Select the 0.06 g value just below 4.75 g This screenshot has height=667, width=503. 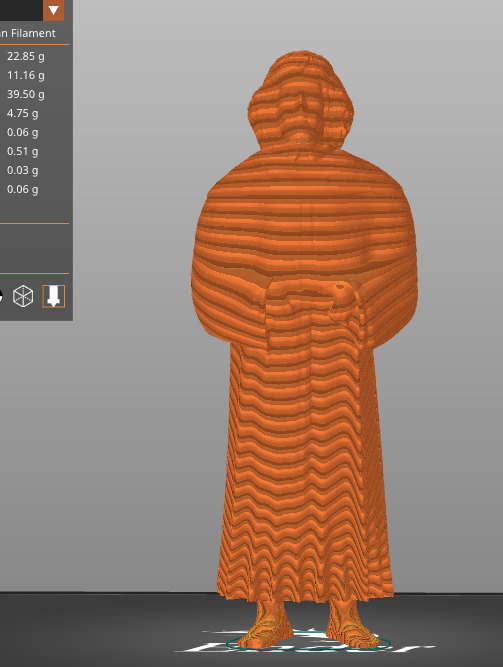click(x=22, y=132)
